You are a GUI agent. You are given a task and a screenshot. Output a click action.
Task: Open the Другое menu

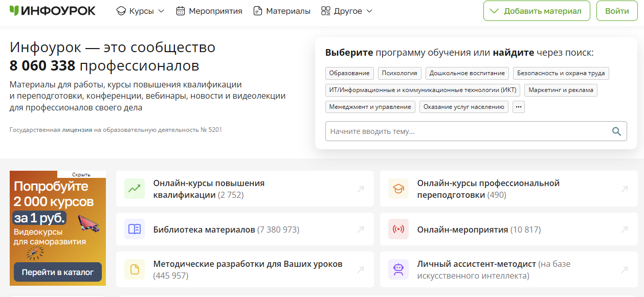[x=347, y=11]
